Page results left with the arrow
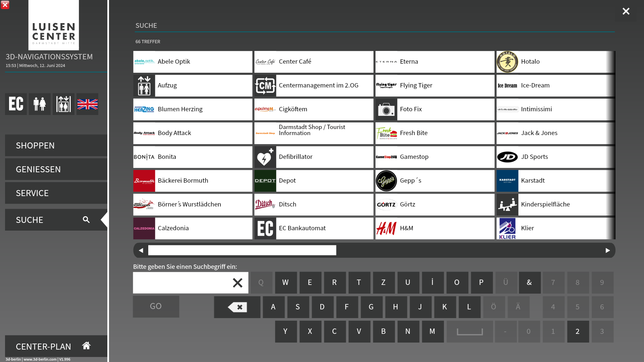The height and width of the screenshot is (362, 644). (x=141, y=250)
